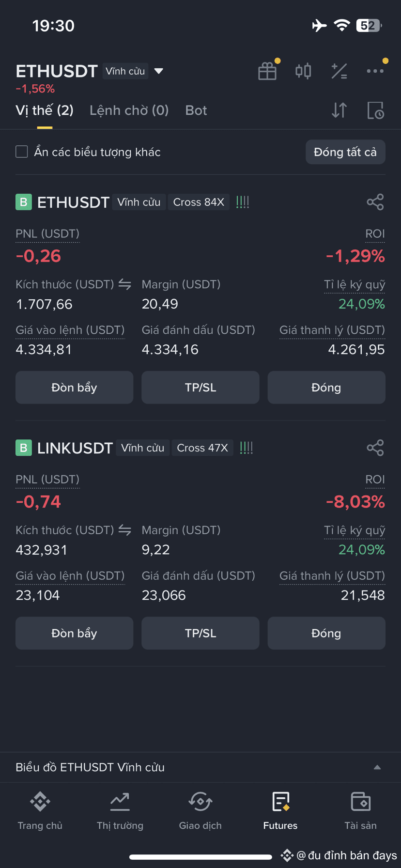
Task: Share the ETHUSDT position
Action: point(375,202)
